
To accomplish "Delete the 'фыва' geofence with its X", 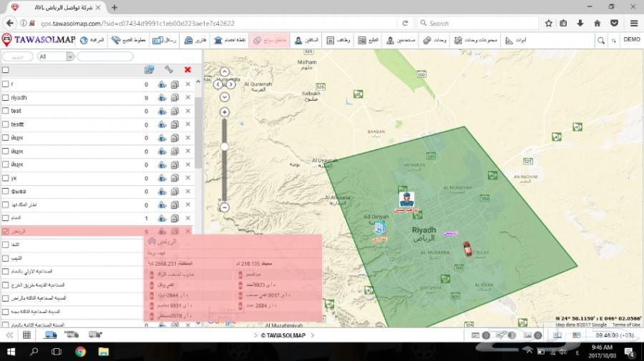I will tap(187, 191).
